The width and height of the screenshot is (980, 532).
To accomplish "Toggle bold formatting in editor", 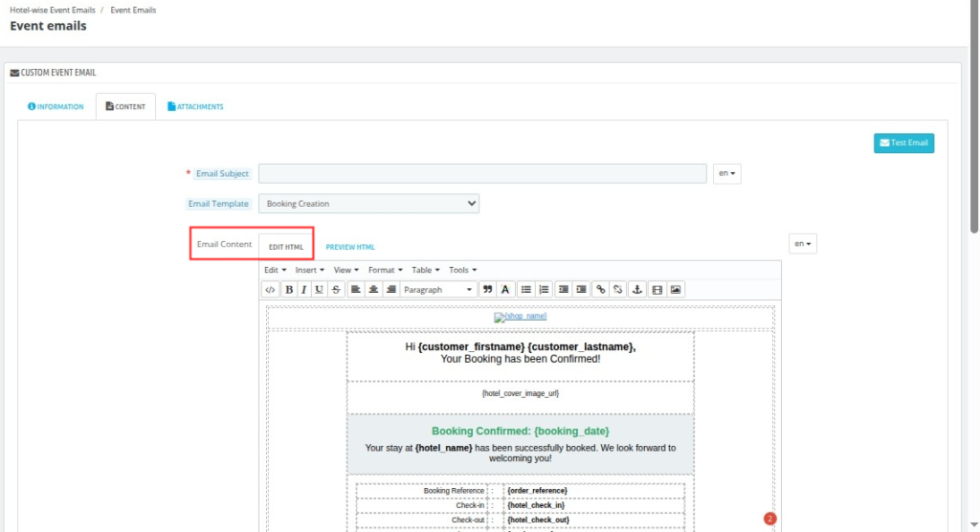I will (x=289, y=289).
